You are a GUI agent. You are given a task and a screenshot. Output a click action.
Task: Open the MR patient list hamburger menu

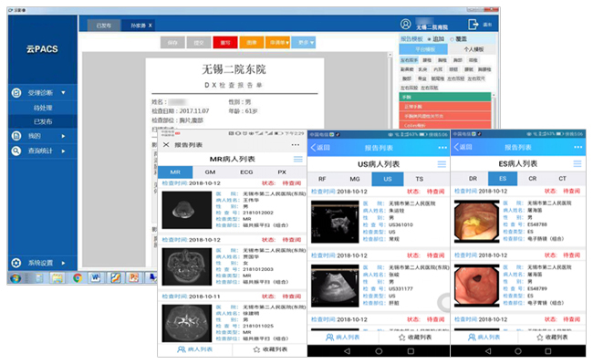[298, 159]
